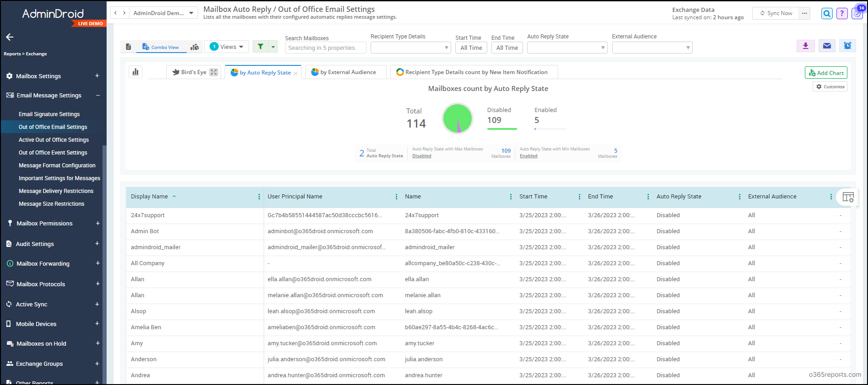Open the tasks icon with badge 14
The height and width of the screenshot is (385, 868).
click(x=857, y=13)
